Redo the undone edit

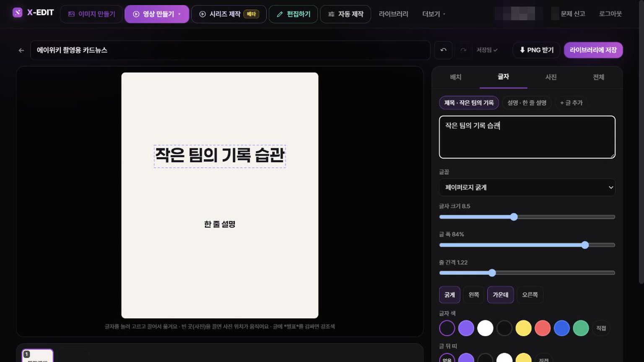tap(463, 50)
